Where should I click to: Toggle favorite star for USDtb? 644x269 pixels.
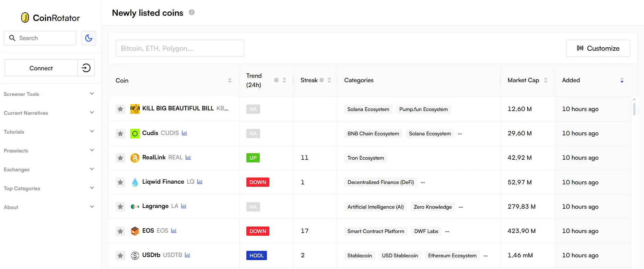coord(120,255)
